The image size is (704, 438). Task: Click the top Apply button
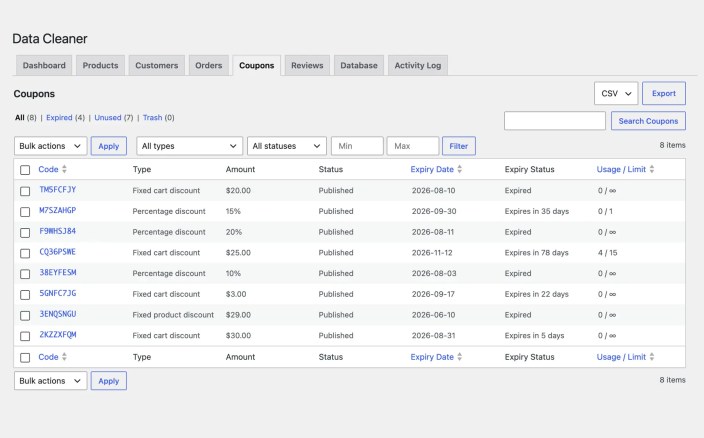(109, 146)
